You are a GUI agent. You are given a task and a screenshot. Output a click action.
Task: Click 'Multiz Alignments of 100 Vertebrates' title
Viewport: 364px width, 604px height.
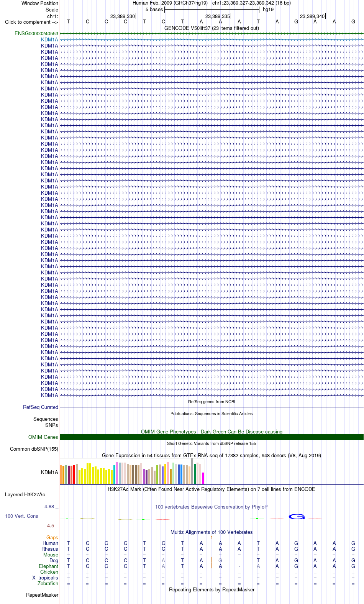point(212,532)
